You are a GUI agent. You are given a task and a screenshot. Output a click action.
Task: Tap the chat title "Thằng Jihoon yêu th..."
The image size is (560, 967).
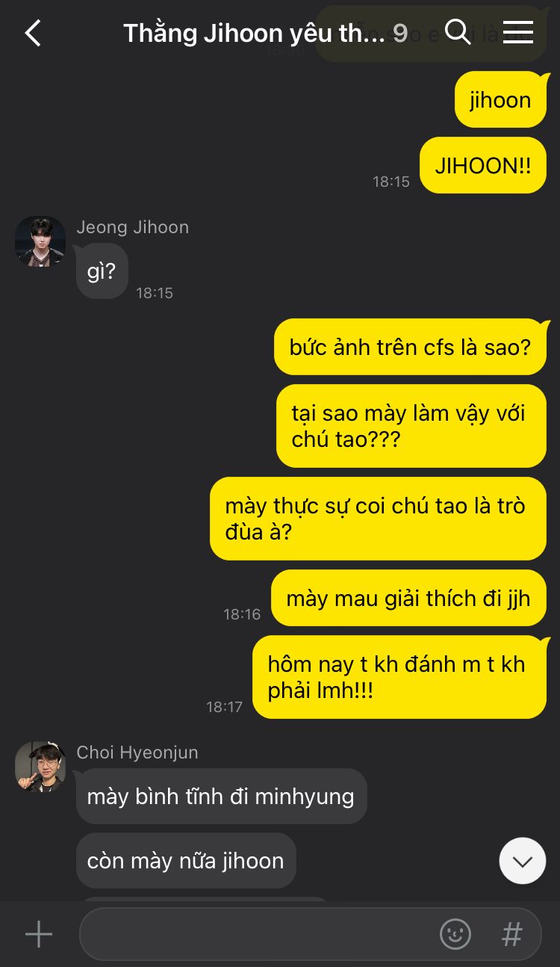[254, 33]
